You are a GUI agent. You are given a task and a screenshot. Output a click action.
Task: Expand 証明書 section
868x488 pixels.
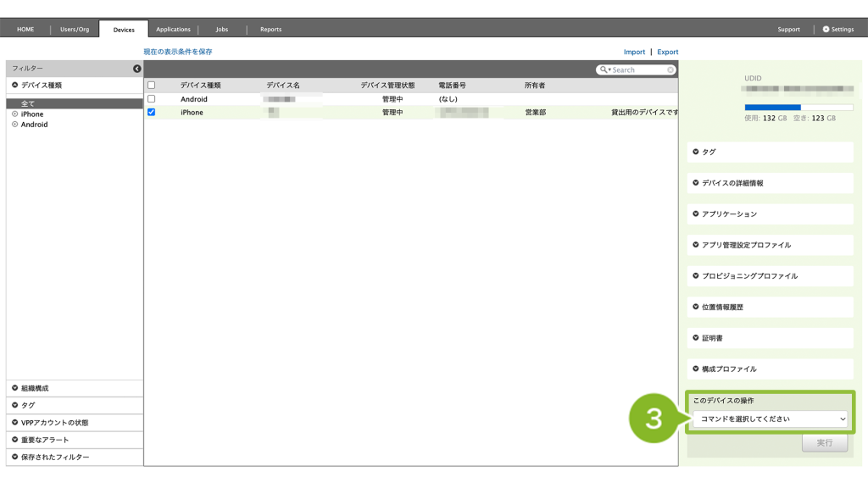[770, 338]
